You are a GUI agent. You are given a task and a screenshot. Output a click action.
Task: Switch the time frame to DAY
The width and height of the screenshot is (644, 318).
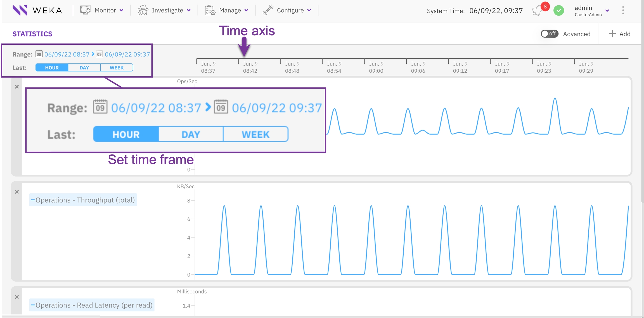[84, 68]
